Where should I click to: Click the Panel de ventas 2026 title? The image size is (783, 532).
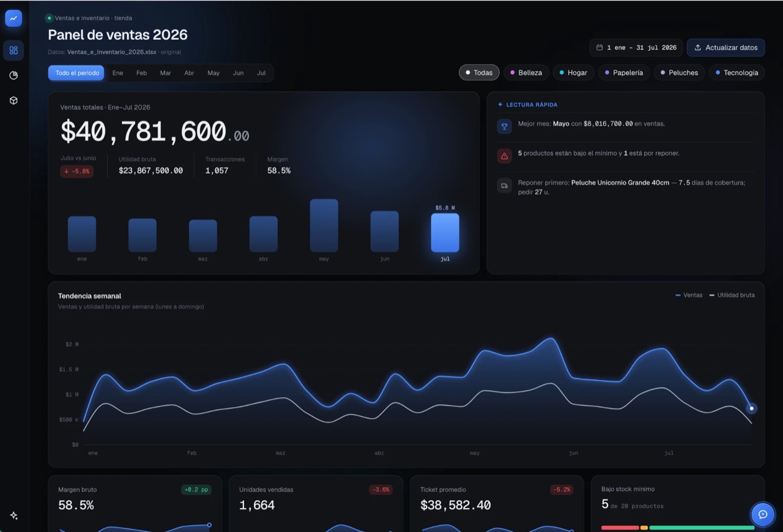point(118,35)
